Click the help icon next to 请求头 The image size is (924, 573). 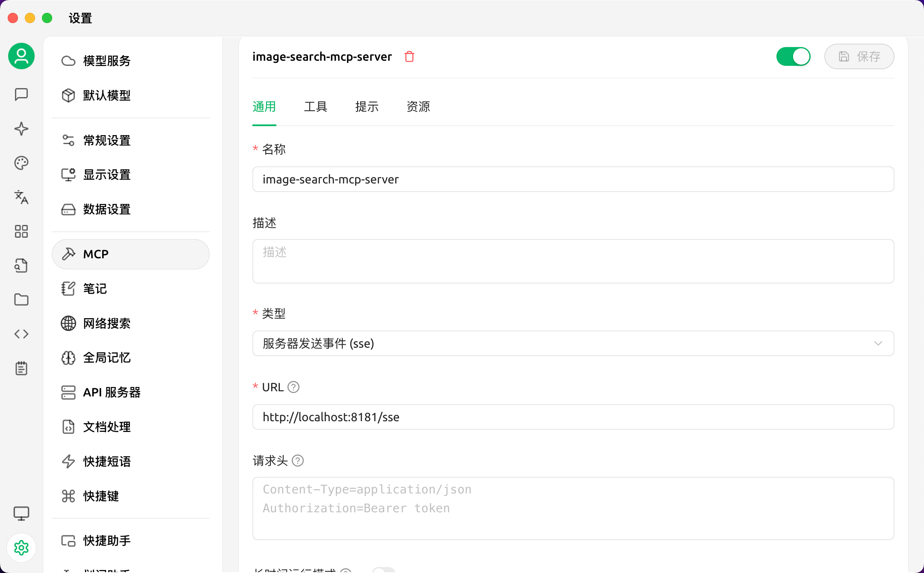(298, 461)
